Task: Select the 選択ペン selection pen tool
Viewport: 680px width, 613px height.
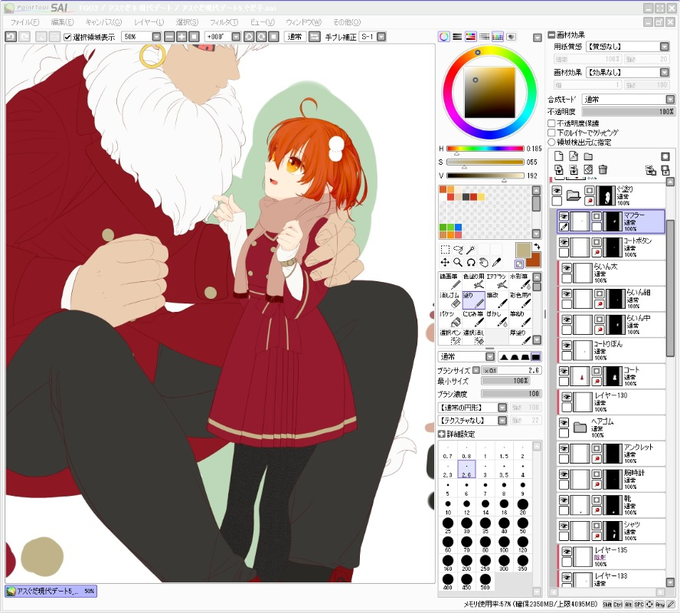Action: point(450,337)
